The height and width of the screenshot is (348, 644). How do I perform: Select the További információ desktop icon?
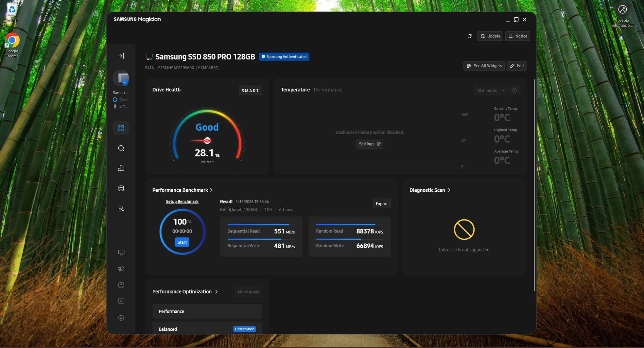coord(622,16)
